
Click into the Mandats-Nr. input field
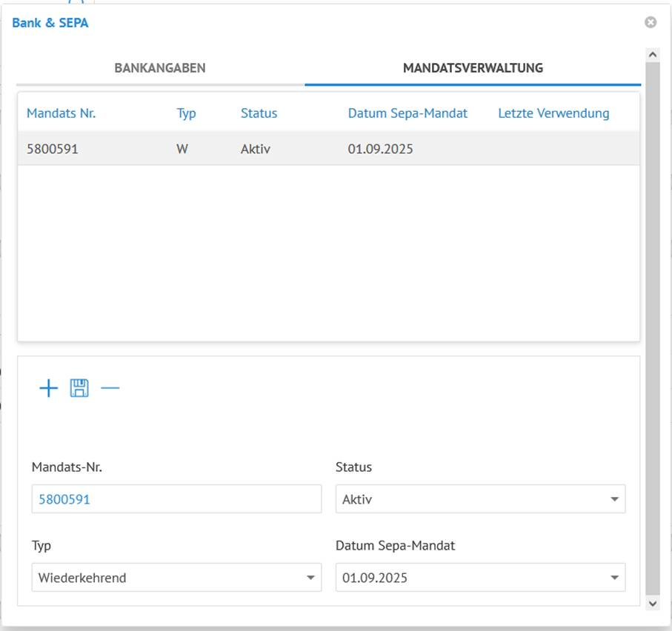click(x=176, y=499)
